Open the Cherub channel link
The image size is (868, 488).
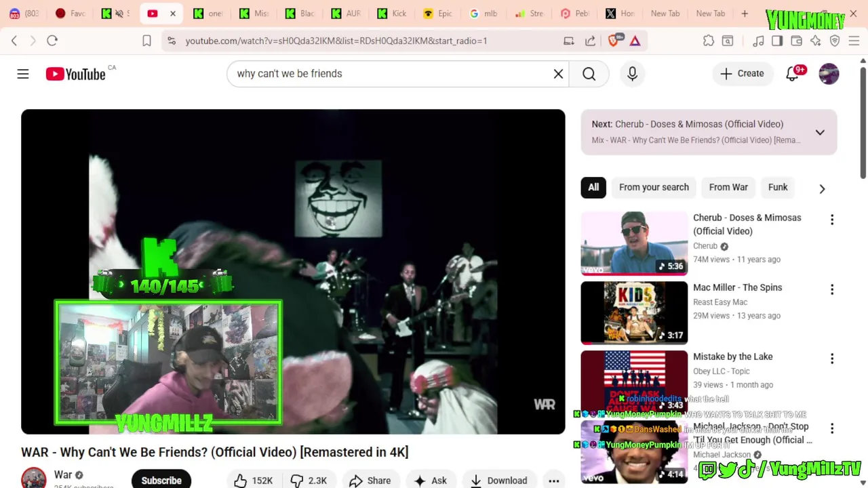(705, 246)
